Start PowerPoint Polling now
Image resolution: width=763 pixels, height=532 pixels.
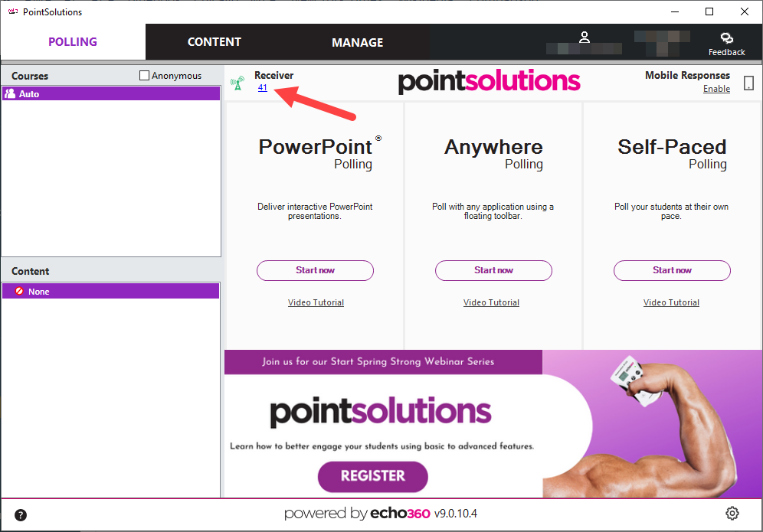316,270
